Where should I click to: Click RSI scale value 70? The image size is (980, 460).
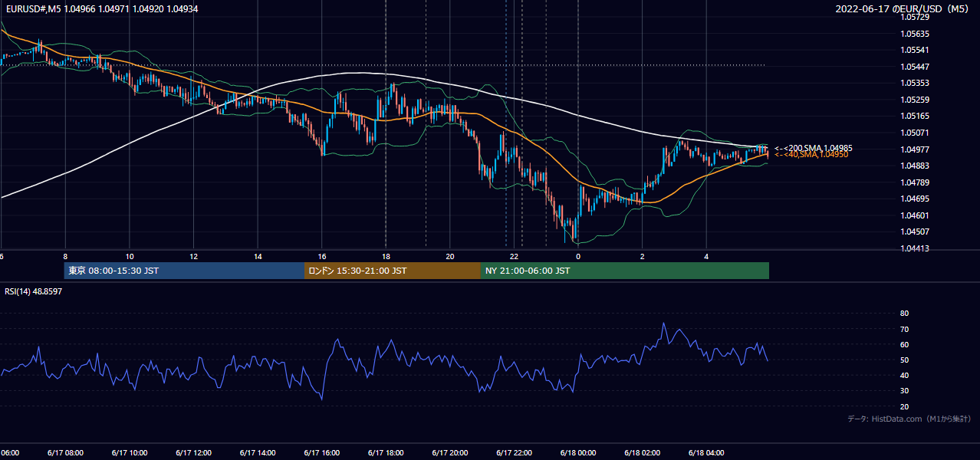[905, 329]
